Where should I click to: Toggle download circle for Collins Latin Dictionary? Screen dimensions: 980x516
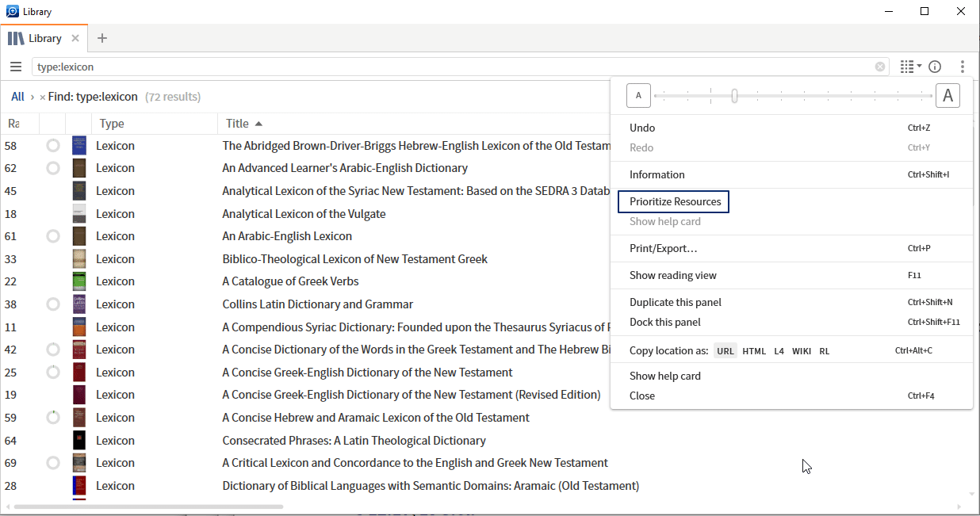53,304
